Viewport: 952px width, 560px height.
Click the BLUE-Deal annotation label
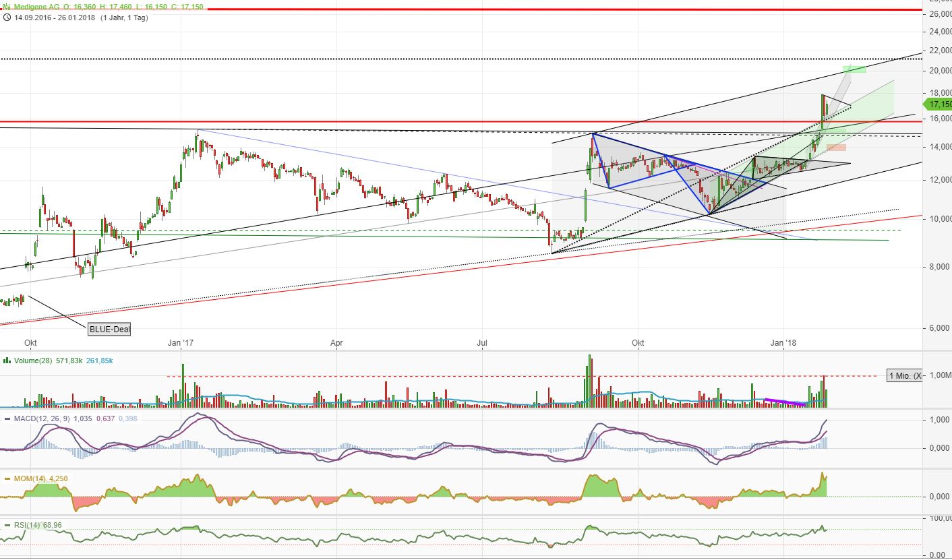tap(109, 329)
